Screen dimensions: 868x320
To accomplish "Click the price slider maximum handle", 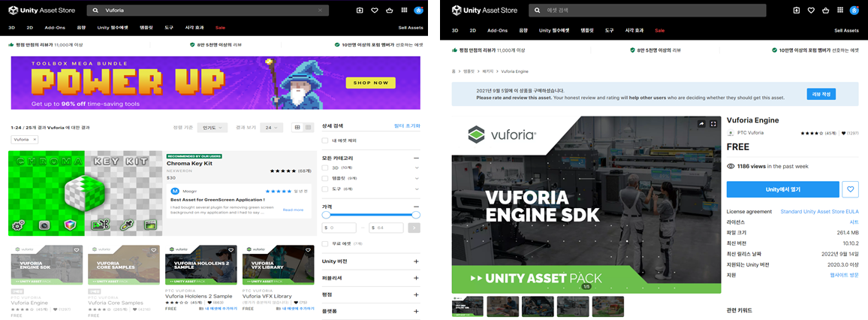I will [x=416, y=215].
